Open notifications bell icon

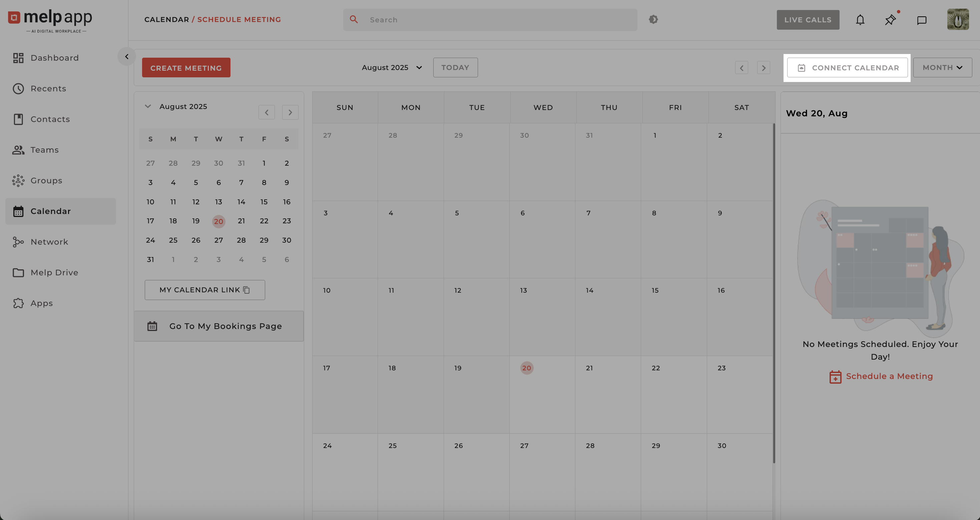tap(860, 20)
